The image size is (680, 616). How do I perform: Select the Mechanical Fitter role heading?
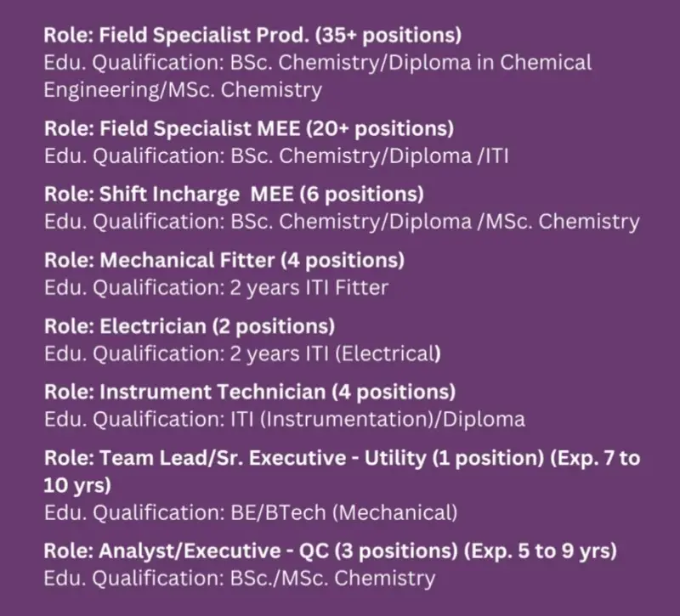224,261
